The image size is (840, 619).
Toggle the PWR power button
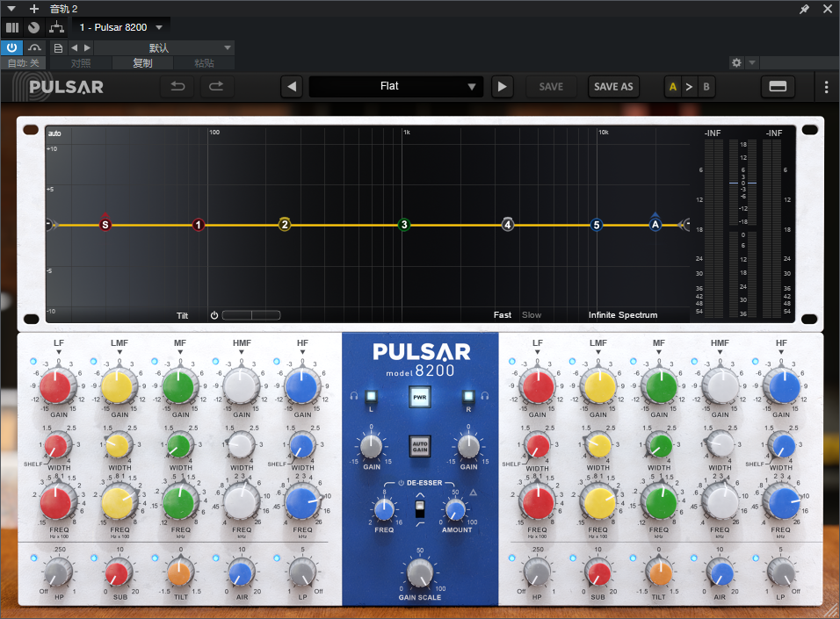tap(419, 398)
